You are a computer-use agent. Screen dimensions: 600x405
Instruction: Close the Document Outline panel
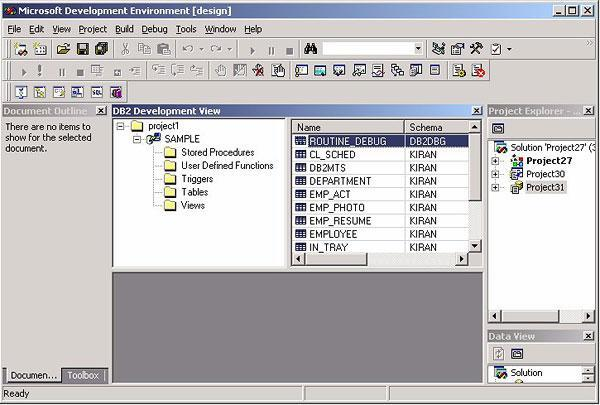pos(101,111)
